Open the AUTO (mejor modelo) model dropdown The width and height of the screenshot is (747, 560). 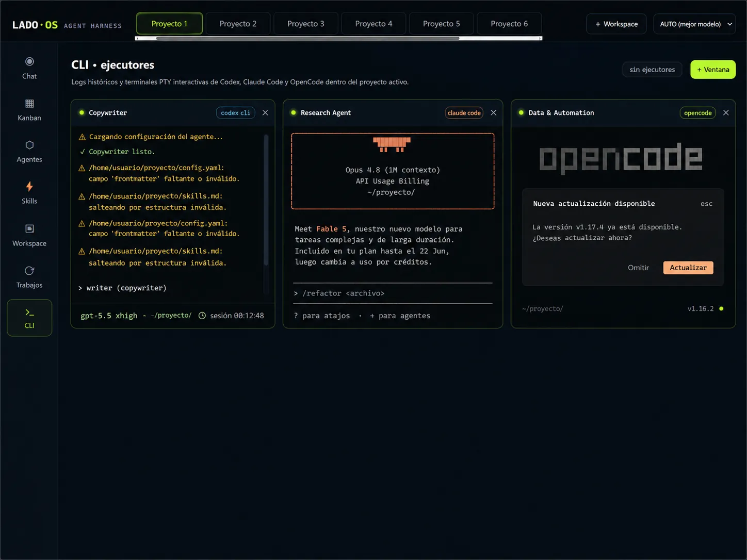pos(694,24)
